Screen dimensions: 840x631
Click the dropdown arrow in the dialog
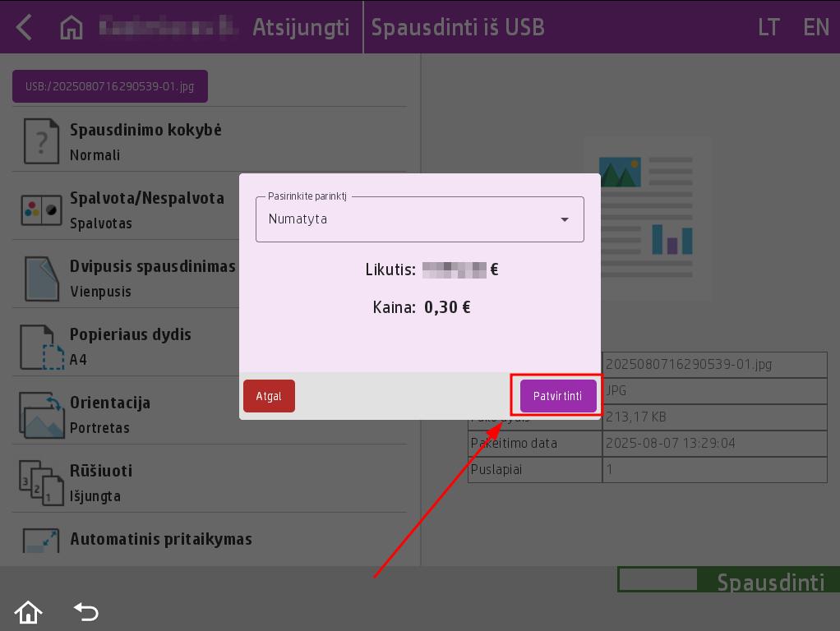coord(565,219)
